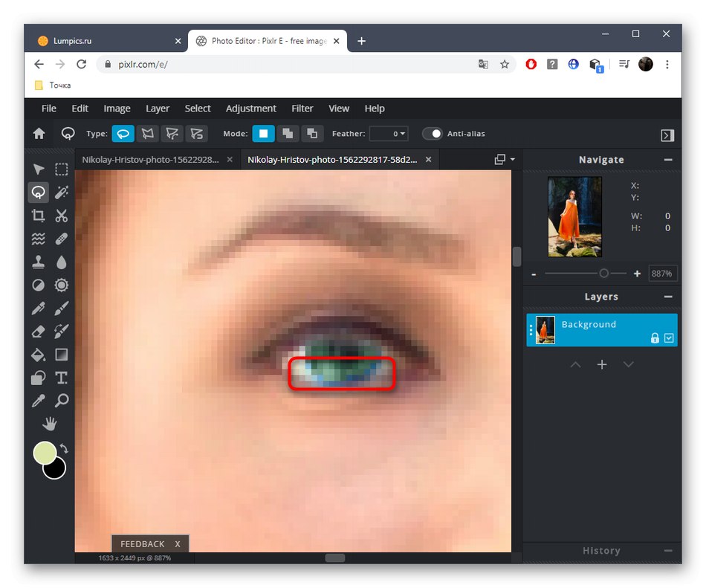Toggle Background layer visibility checkbox

[x=669, y=338]
